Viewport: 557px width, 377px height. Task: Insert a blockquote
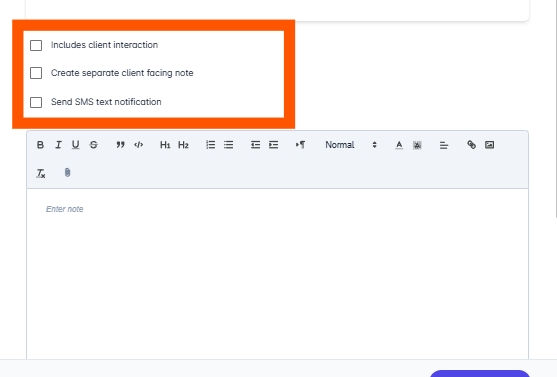[x=120, y=145]
